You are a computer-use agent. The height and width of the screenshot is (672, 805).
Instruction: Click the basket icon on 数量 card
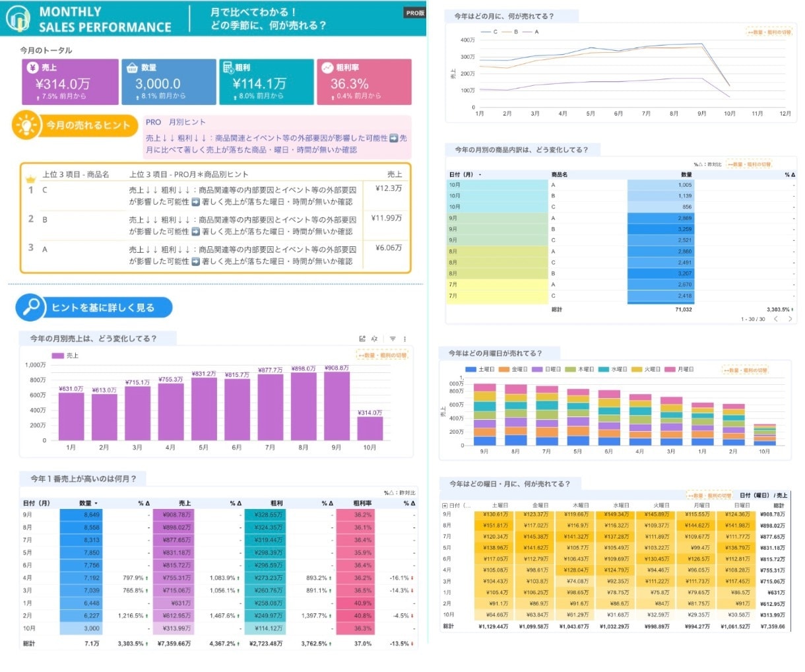(131, 67)
